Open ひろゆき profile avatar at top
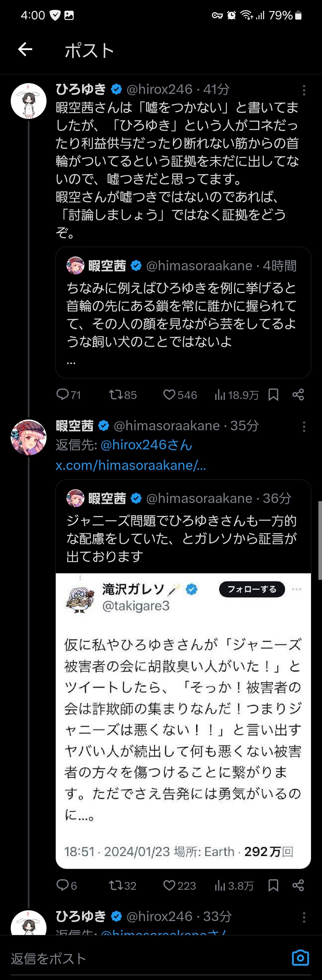Image resolution: width=322 pixels, height=980 pixels. [29, 101]
